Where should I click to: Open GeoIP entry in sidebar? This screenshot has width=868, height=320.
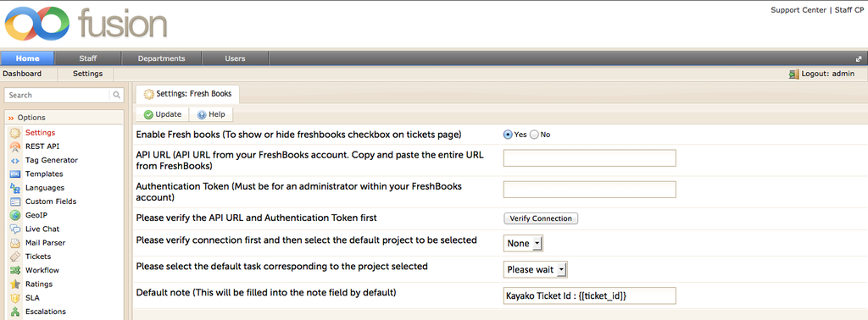(36, 216)
